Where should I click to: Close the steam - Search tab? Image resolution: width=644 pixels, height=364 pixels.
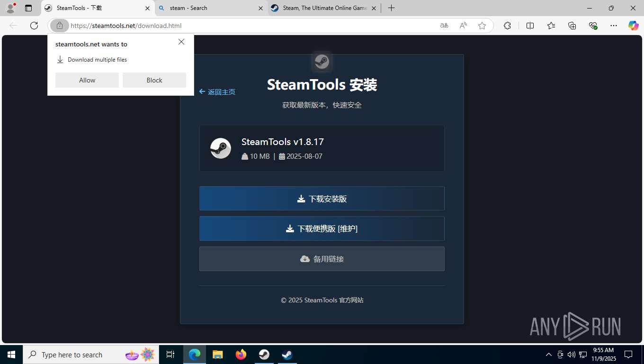tap(260, 8)
